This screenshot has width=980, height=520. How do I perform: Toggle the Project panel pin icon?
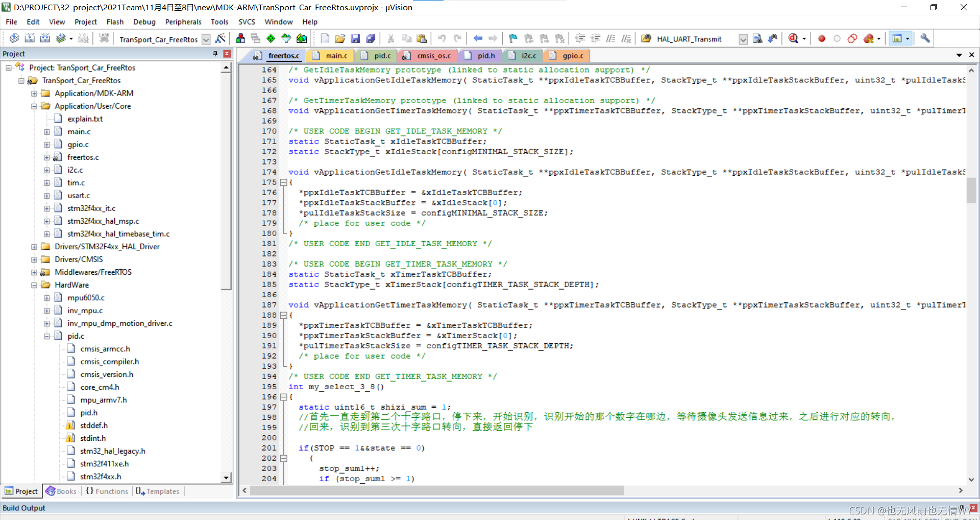215,54
